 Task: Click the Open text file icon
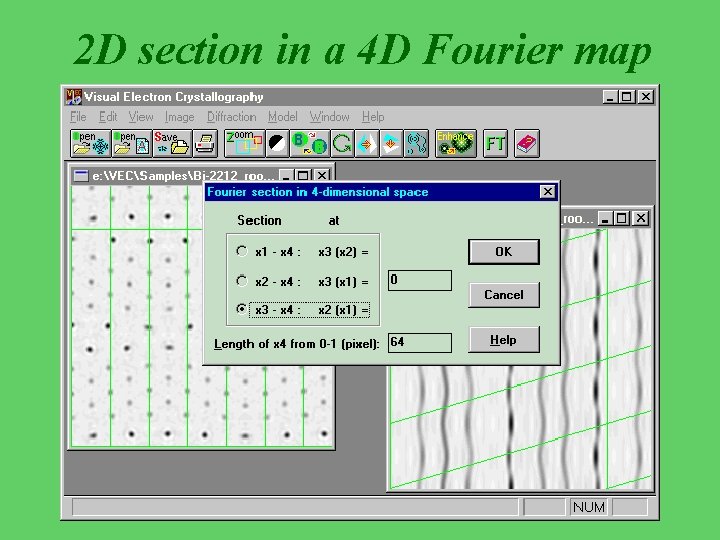(132, 143)
